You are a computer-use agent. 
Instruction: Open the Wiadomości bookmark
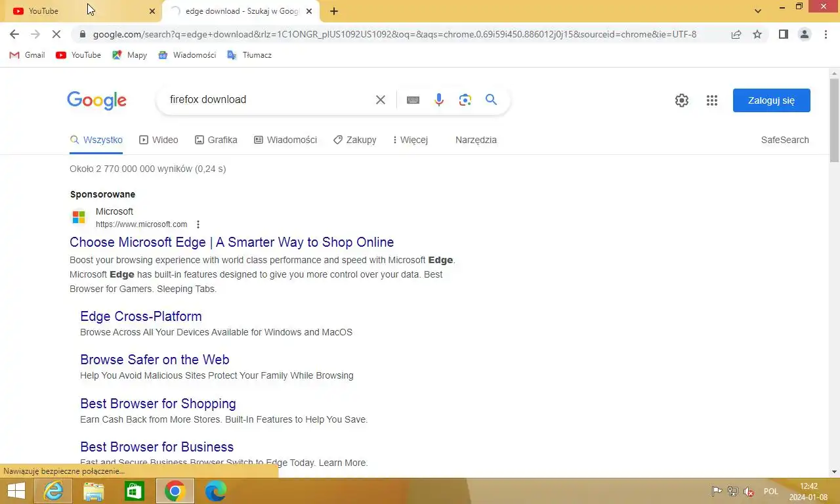188,55
